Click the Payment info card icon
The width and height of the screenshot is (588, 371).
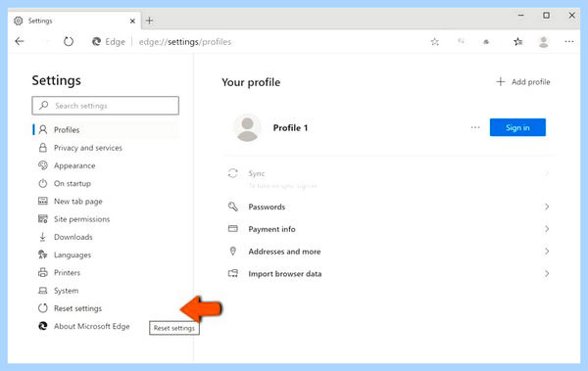(233, 229)
